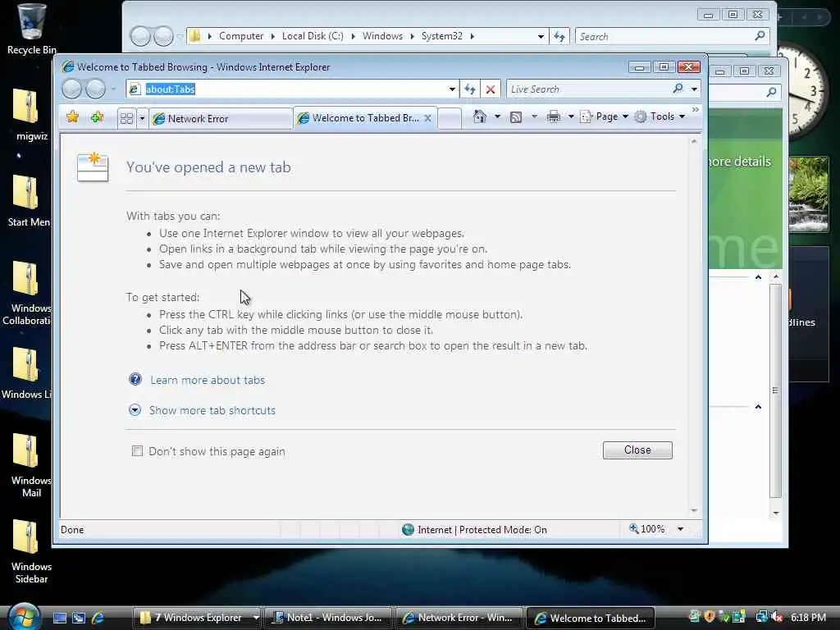Image resolution: width=840 pixels, height=630 pixels.
Task: Show more toolbar items chevron
Action: 695,110
